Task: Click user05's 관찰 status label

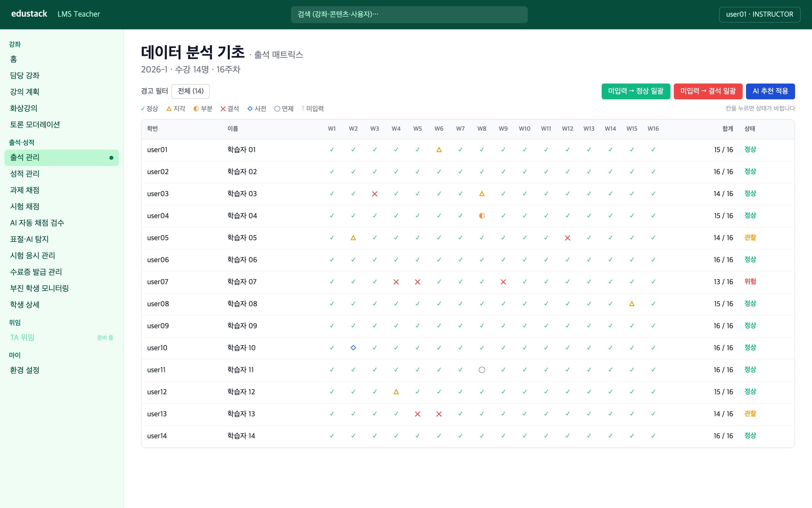Action: (750, 238)
